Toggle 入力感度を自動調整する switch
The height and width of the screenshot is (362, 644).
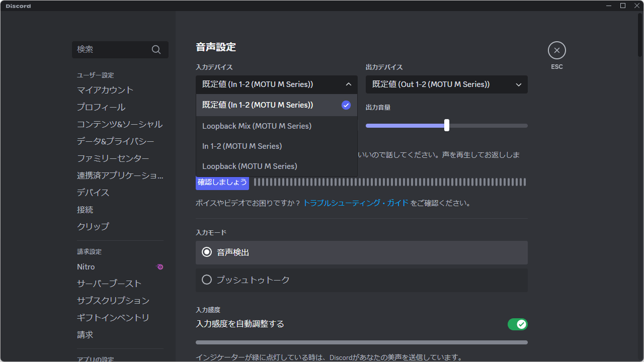pos(518,324)
